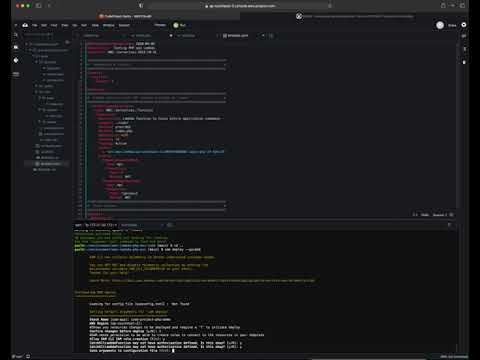Focus the terminal prompt at the cursor line
Screen dimensions: 480x360
pos(173,351)
